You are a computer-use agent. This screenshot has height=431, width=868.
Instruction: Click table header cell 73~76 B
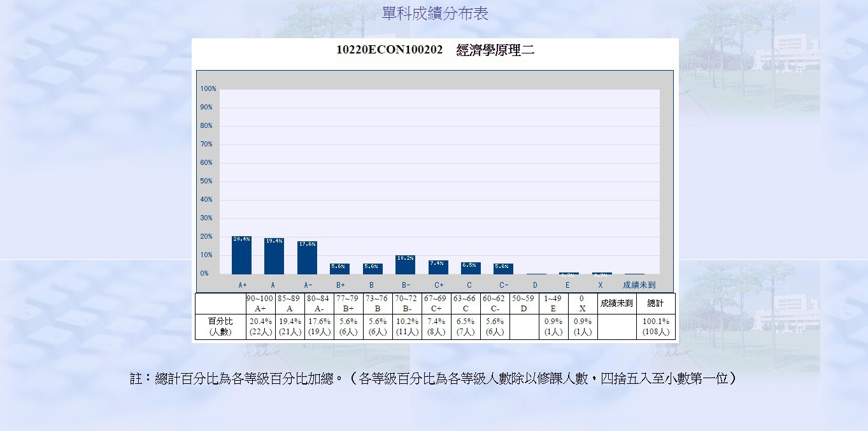[378, 304]
